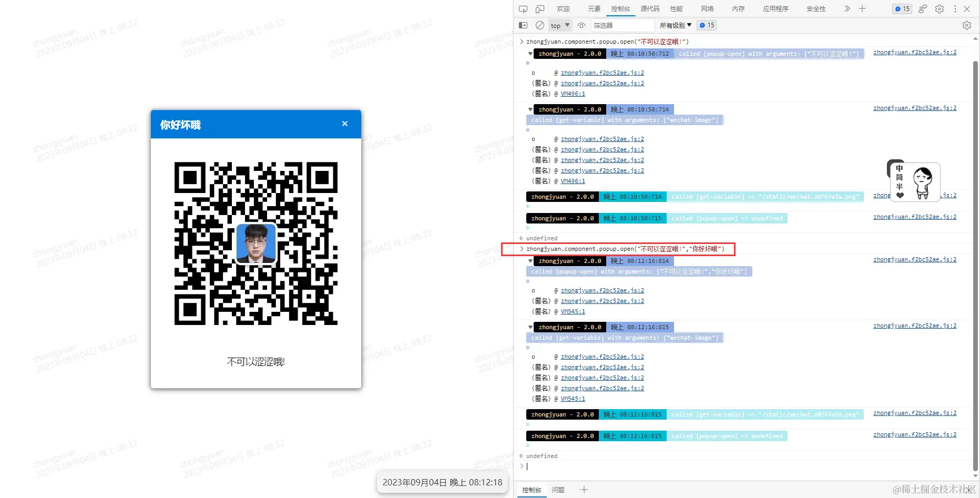The width and height of the screenshot is (980, 498).
Task: Click the 你好坏哦 popup title
Action: [180, 125]
